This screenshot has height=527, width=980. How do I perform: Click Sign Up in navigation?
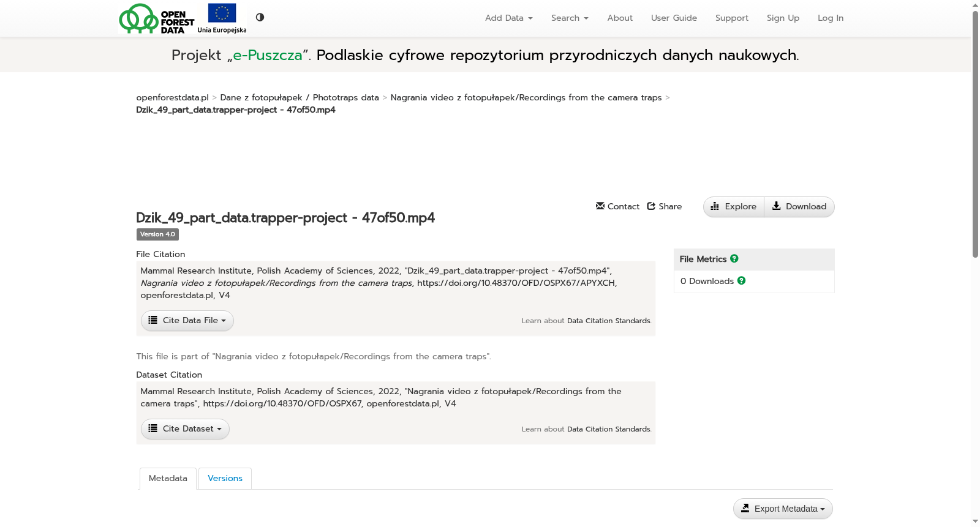click(783, 18)
